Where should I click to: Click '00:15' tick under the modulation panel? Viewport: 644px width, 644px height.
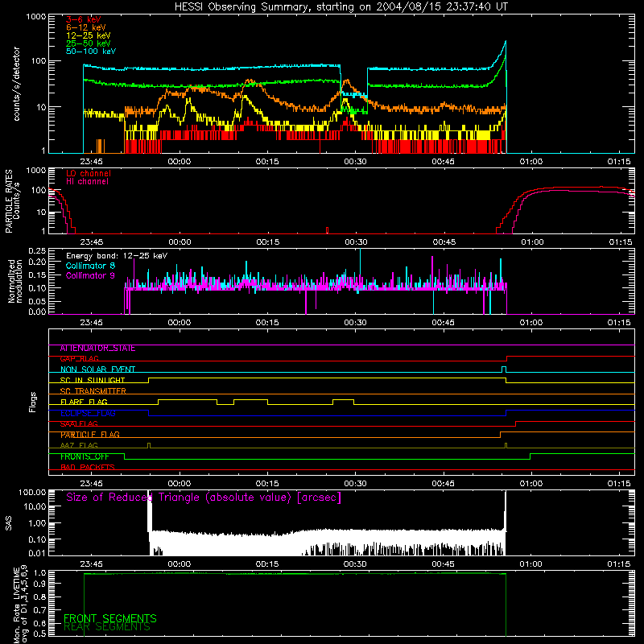point(267,323)
